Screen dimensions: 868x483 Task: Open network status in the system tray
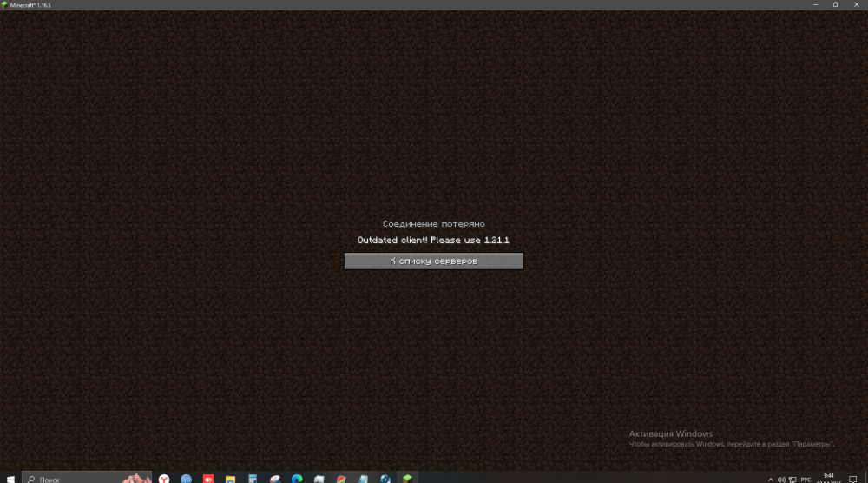(x=792, y=480)
